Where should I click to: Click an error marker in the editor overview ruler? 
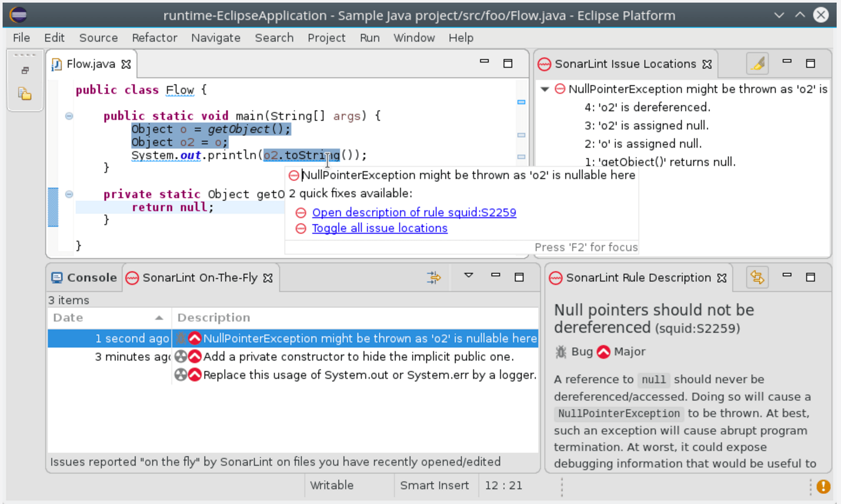click(521, 102)
